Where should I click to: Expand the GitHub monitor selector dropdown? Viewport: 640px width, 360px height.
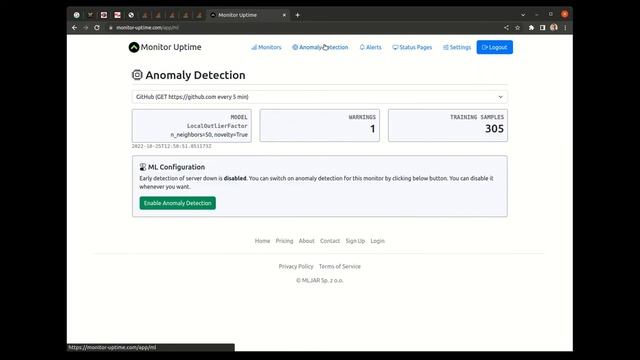coord(320,97)
